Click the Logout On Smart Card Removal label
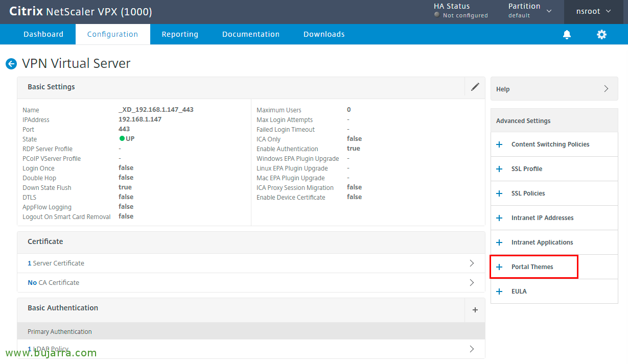The height and width of the screenshot is (364, 628). [66, 217]
